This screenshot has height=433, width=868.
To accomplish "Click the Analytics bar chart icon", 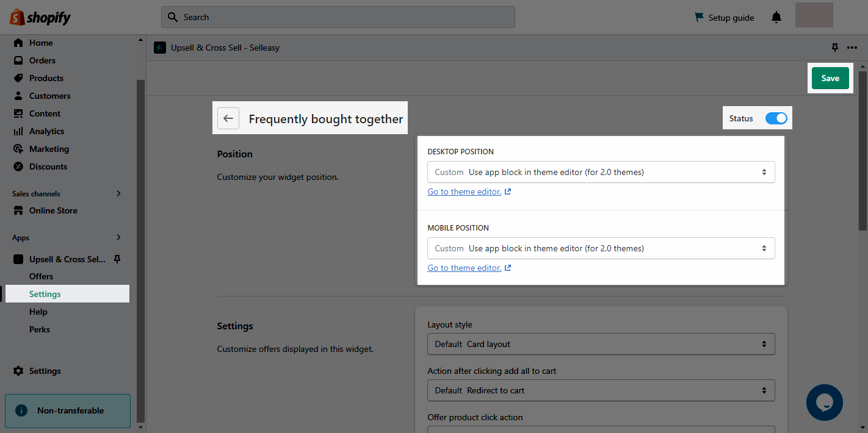I will 18,131.
